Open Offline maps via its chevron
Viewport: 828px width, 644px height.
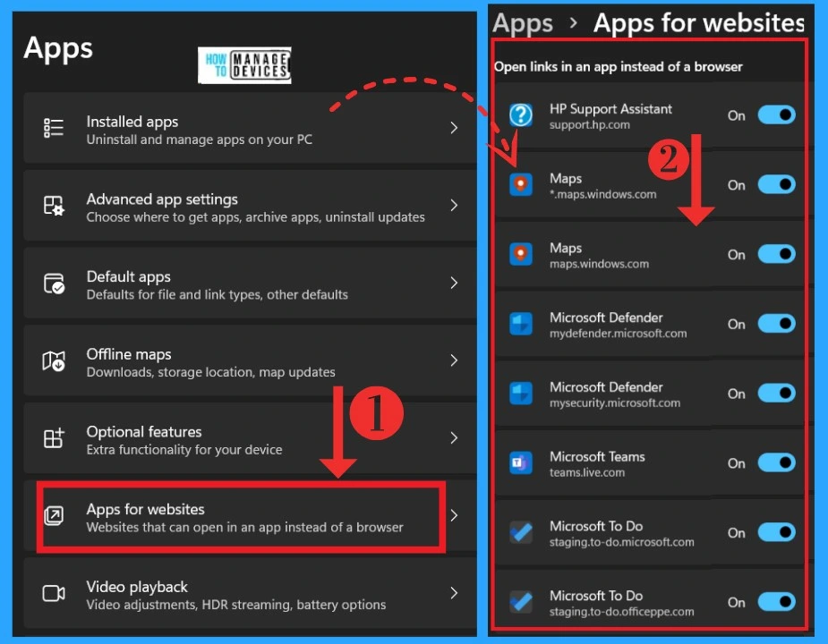point(454,360)
